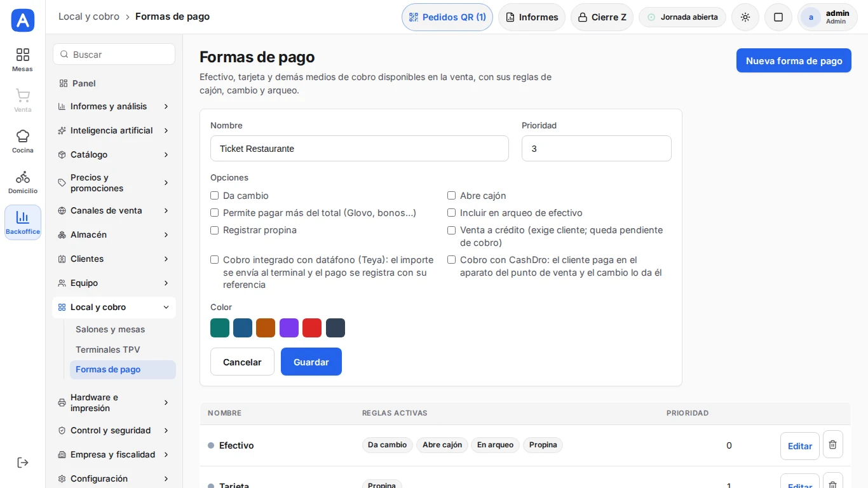
Task: Click Nueva forma de pago button
Action: [794, 60]
